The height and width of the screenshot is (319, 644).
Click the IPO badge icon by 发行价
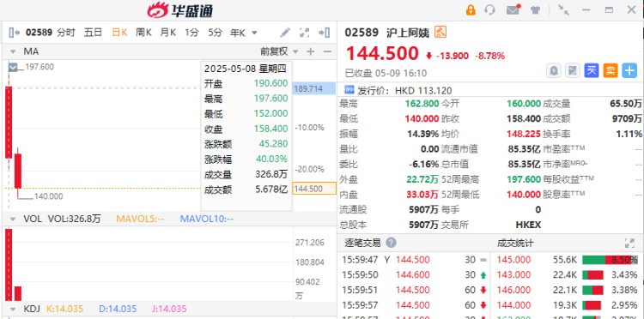pos(349,90)
